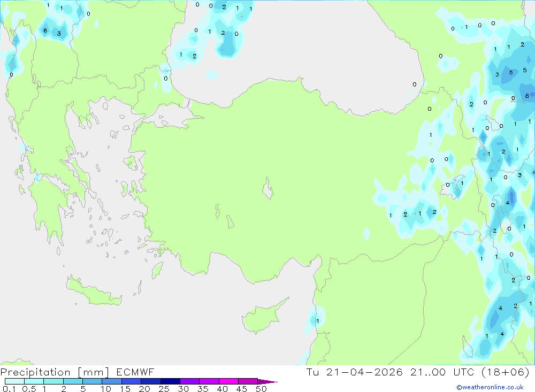
Task: Click the 40–45 mm magenta legend swatch
Action: [228, 381]
